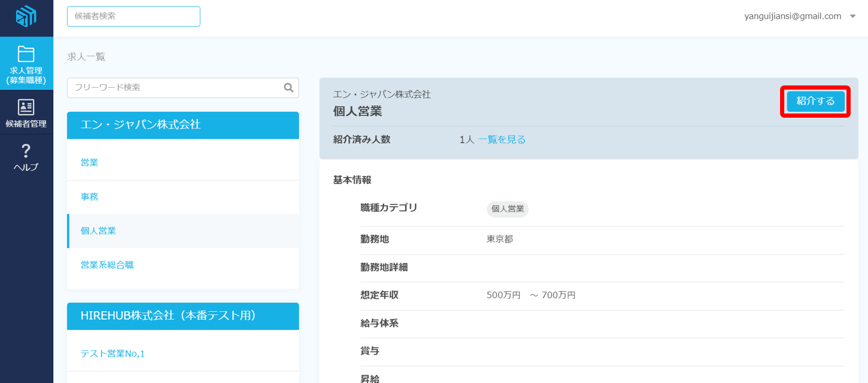Open 求人管理 via the folder icon

(26, 54)
